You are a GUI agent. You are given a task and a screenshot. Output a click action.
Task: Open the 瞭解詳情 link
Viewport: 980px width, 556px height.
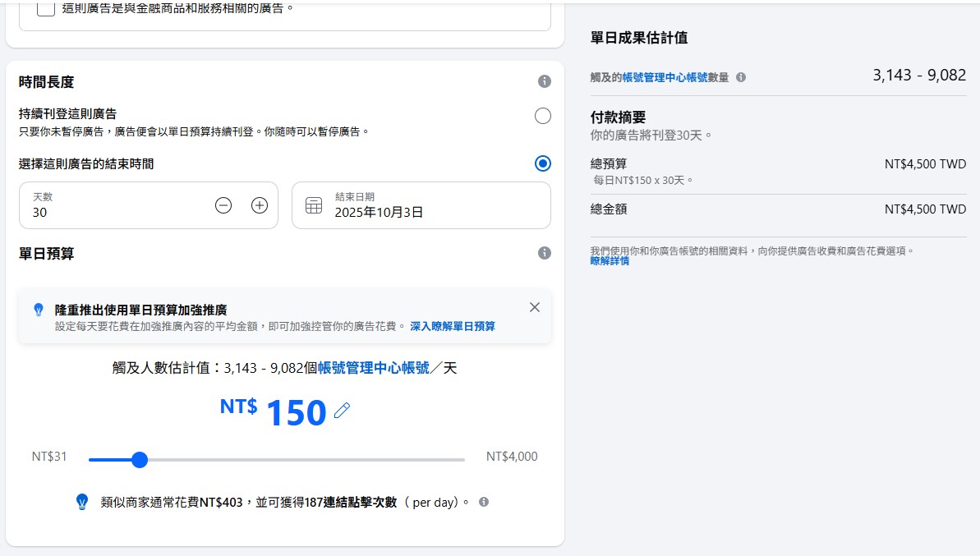point(610,261)
